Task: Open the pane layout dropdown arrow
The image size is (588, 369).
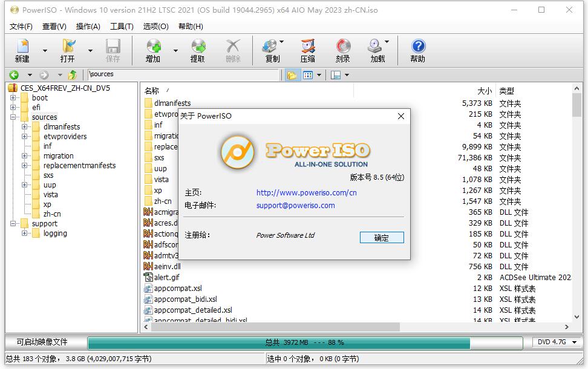Action: coord(347,76)
